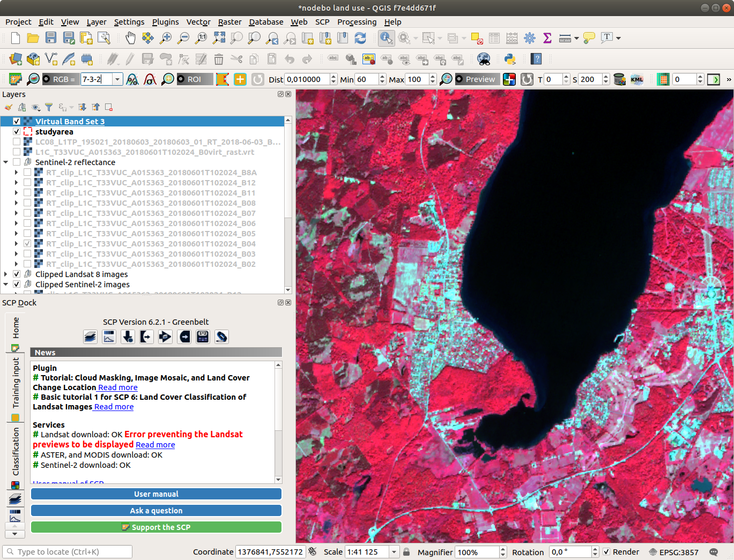734x560 pixels.
Task: Click the Save Project floppy icon
Action: pos(51,38)
